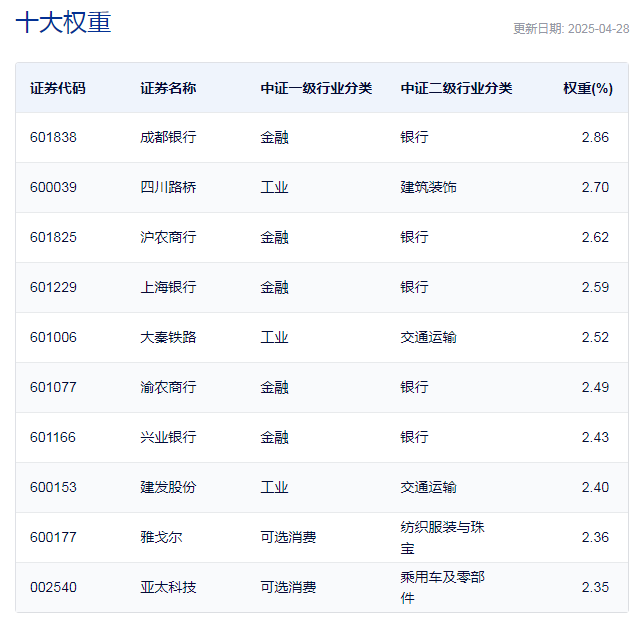This screenshot has width=637, height=617.
Task: Click stock name 渝农商行
Action: [x=168, y=387]
